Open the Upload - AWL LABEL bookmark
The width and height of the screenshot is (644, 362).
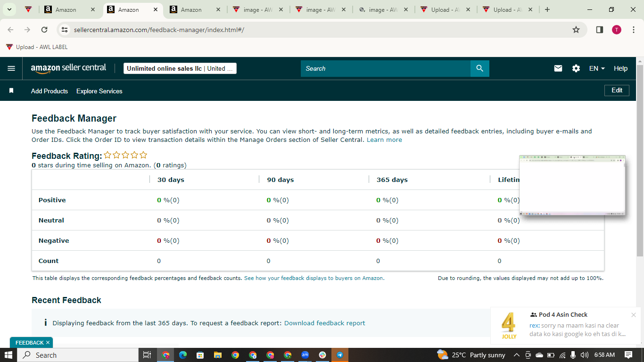[x=37, y=47]
